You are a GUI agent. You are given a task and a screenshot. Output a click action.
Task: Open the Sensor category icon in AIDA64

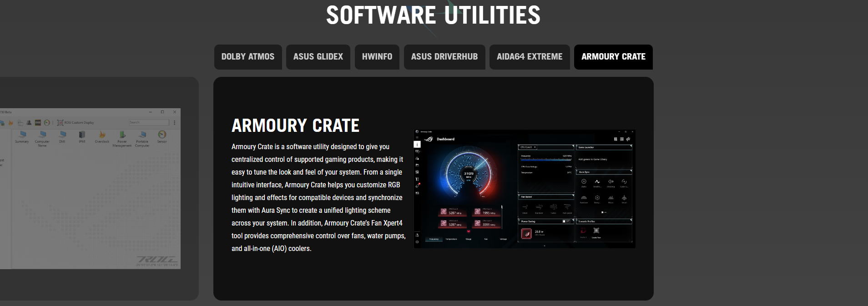(x=162, y=137)
